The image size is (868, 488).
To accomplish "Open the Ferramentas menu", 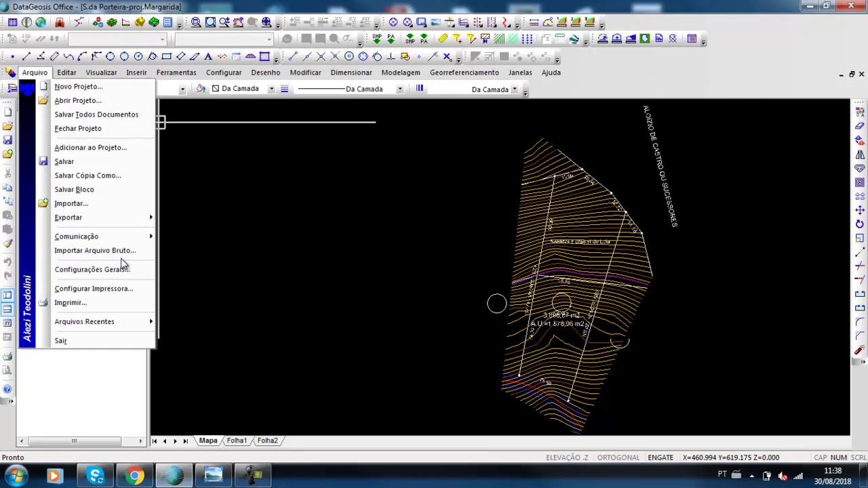I will click(x=176, y=73).
